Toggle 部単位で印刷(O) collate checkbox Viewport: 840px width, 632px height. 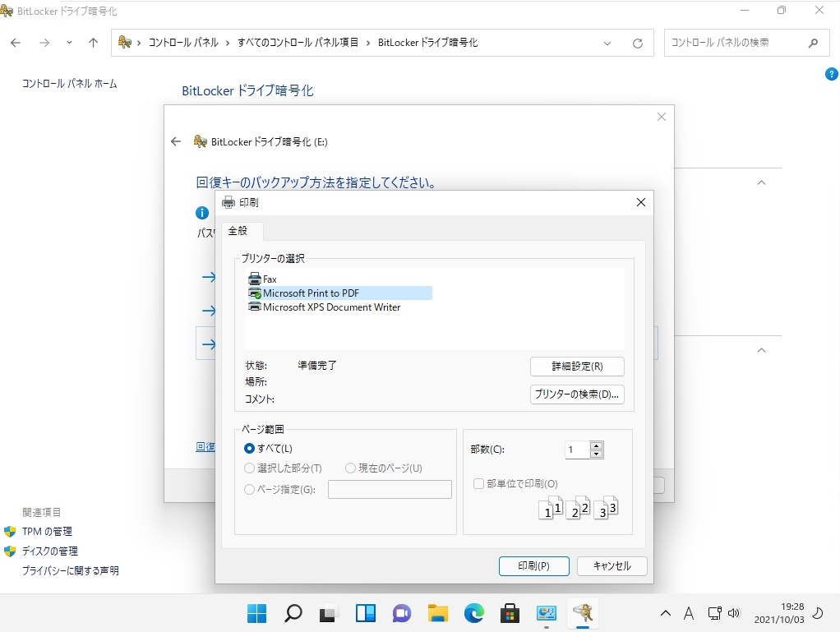tap(479, 483)
